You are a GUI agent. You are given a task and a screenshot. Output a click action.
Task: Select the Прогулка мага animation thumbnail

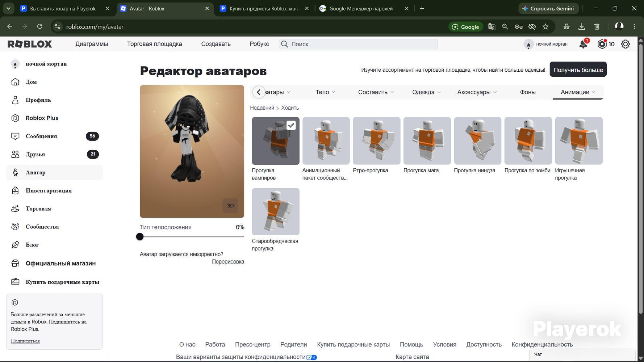click(x=427, y=141)
